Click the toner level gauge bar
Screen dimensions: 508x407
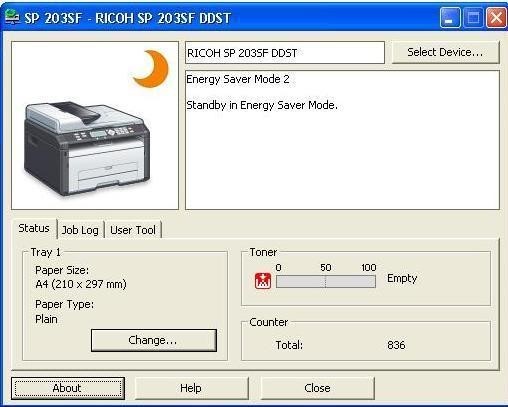point(326,282)
